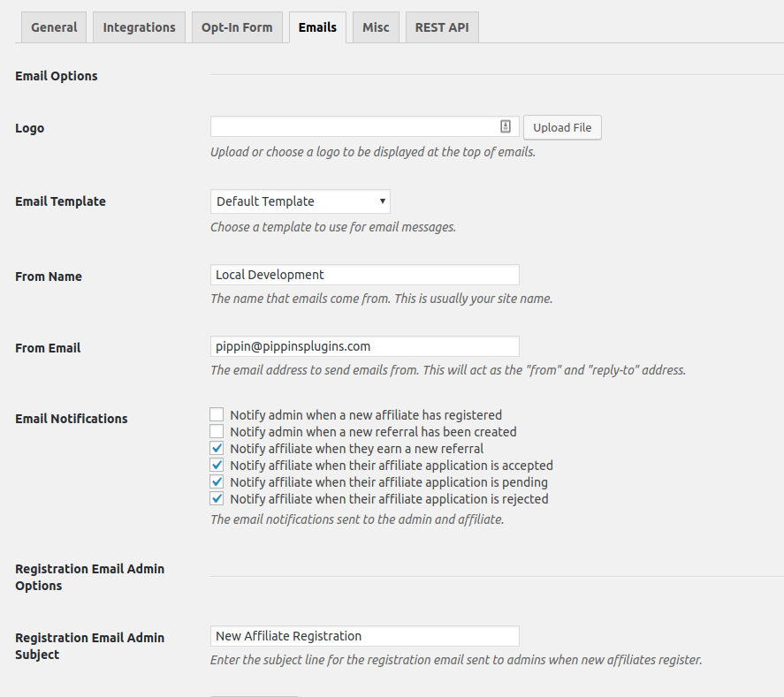Open the Misc settings tab
The height and width of the screenshot is (697, 784).
376,27
